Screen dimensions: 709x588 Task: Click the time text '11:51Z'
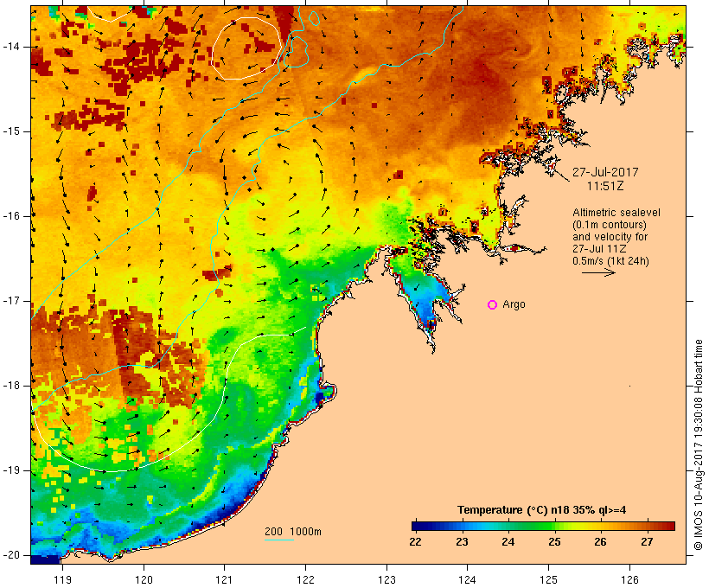(x=605, y=186)
